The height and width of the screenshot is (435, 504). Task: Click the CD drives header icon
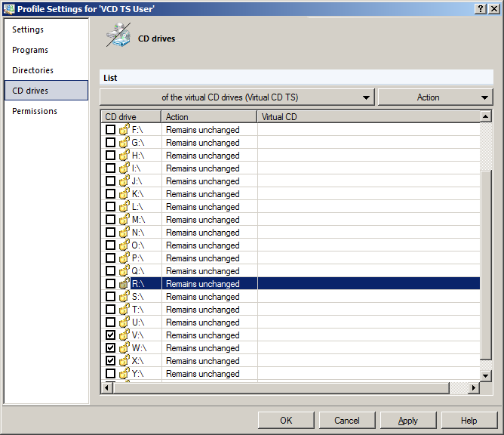[x=118, y=36]
